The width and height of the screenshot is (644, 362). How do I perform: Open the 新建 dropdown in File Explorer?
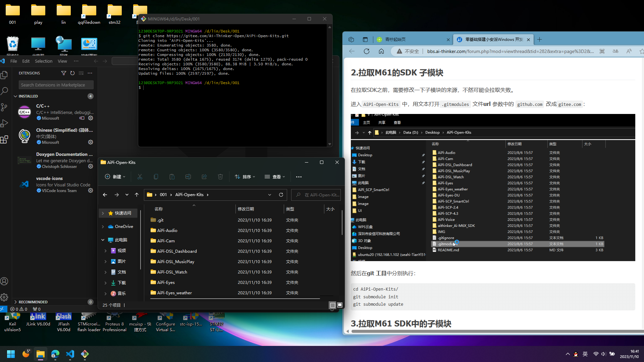point(115,177)
